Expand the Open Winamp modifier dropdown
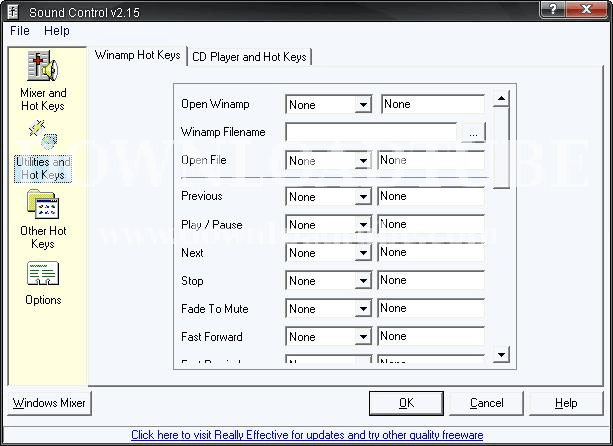This screenshot has width=613, height=446. (x=363, y=105)
